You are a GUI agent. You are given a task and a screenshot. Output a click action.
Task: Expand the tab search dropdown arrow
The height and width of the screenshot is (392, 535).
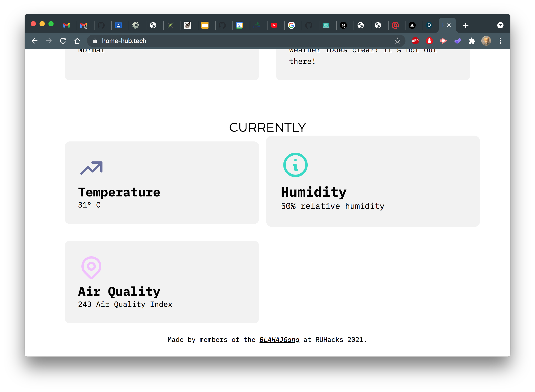500,25
